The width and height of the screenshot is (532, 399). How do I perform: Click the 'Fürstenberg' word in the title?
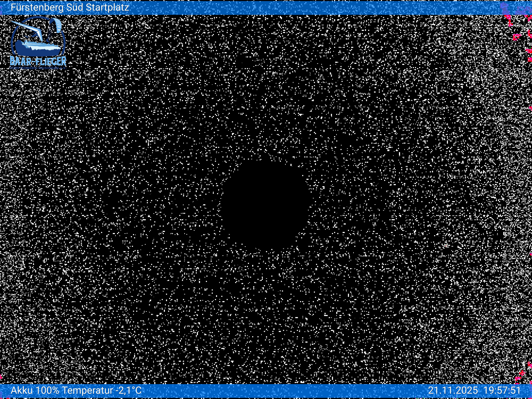click(37, 7)
